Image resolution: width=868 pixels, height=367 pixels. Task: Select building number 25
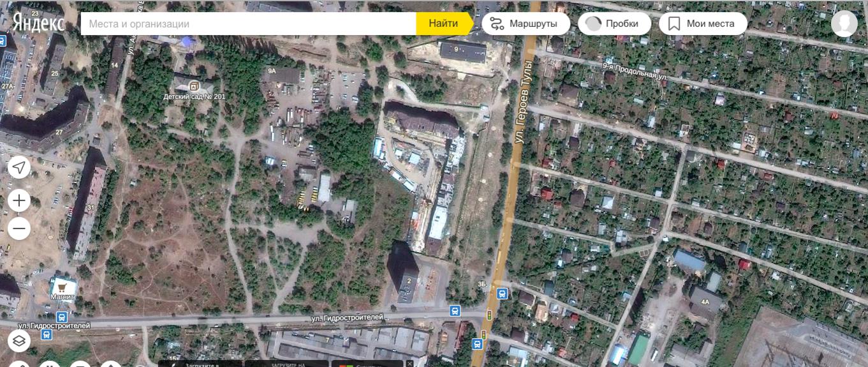tap(54, 73)
